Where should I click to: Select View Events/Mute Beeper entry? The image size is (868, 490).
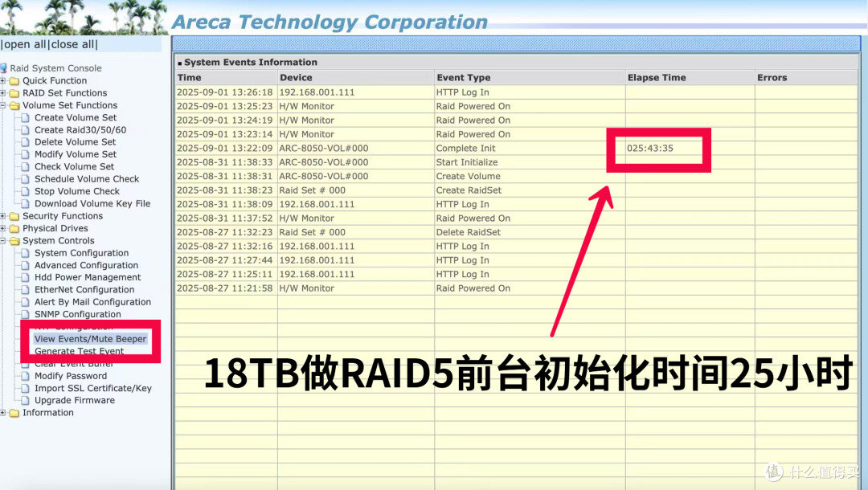click(90, 339)
